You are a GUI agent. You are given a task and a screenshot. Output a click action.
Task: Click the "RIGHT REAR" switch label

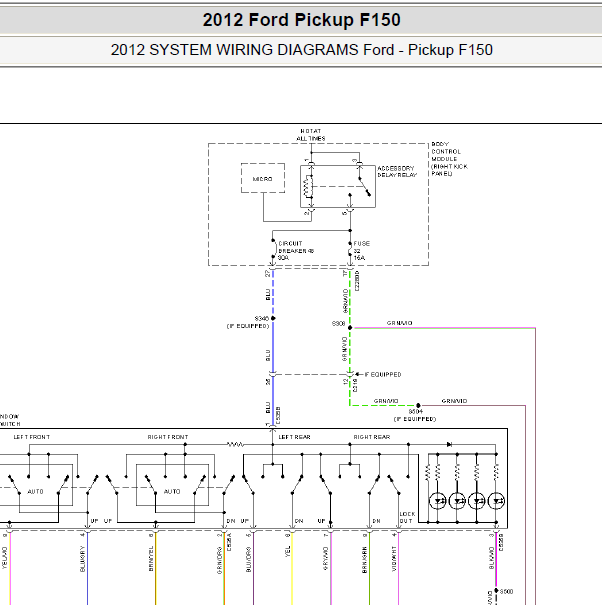click(372, 437)
